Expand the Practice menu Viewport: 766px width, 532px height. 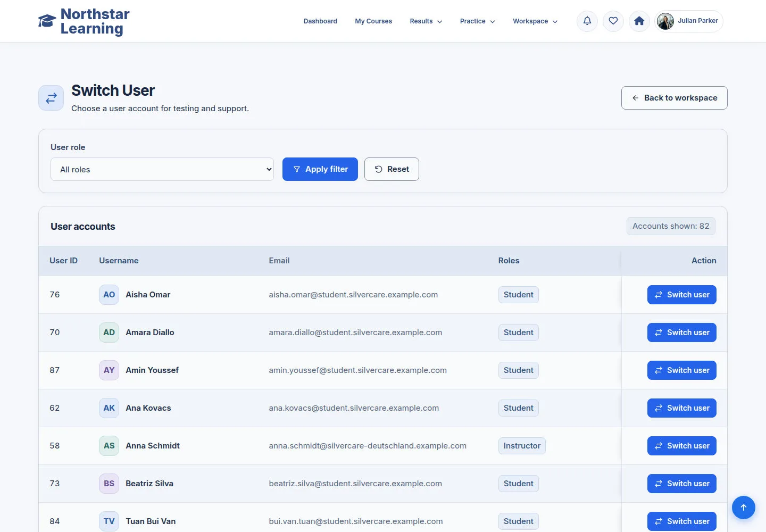(478, 21)
